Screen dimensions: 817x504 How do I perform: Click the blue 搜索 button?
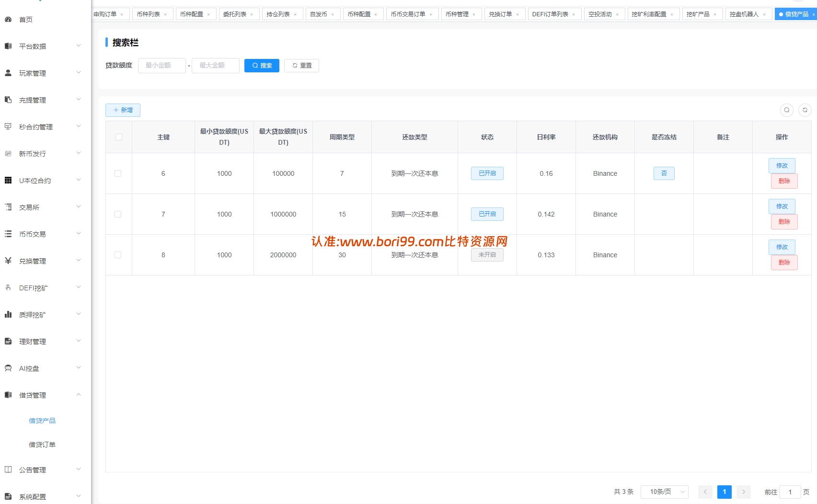pyautogui.click(x=262, y=66)
